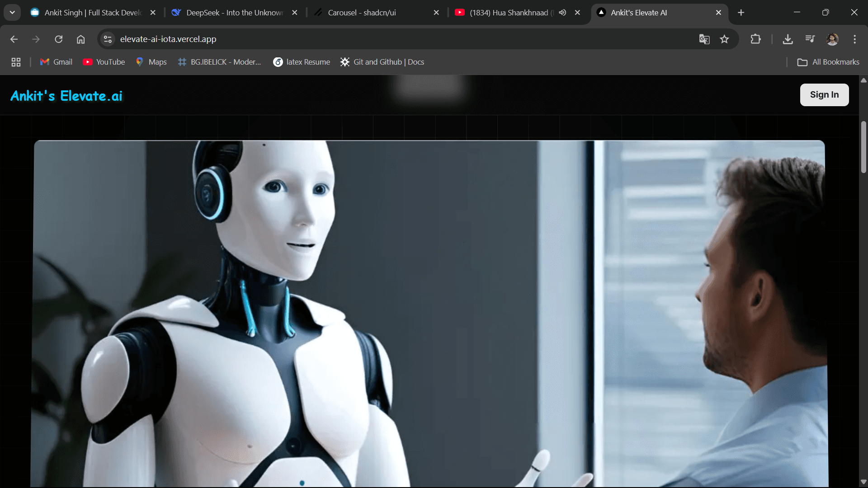Go to the browser home page icon
The height and width of the screenshot is (488, 868).
(80, 39)
